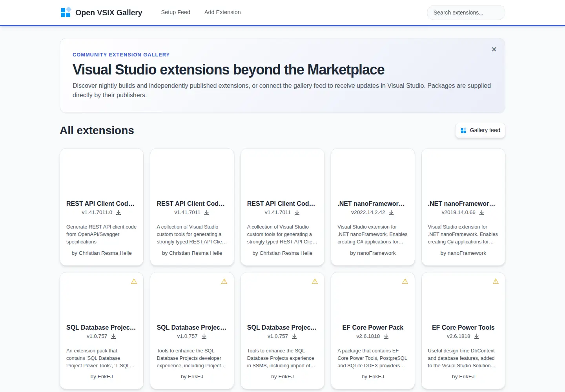
Task: Download .NET nanoFramework v2019.14.0.66
Action: 482,212
